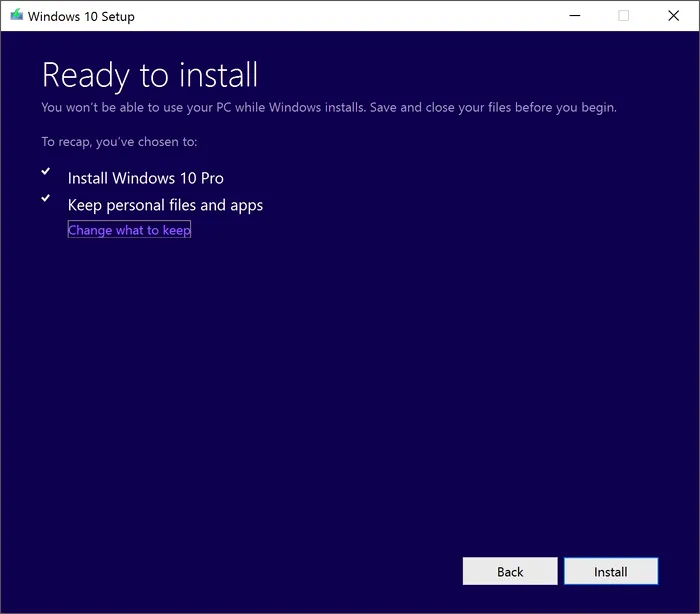Click blank area right of Ready to install heading

(450, 75)
